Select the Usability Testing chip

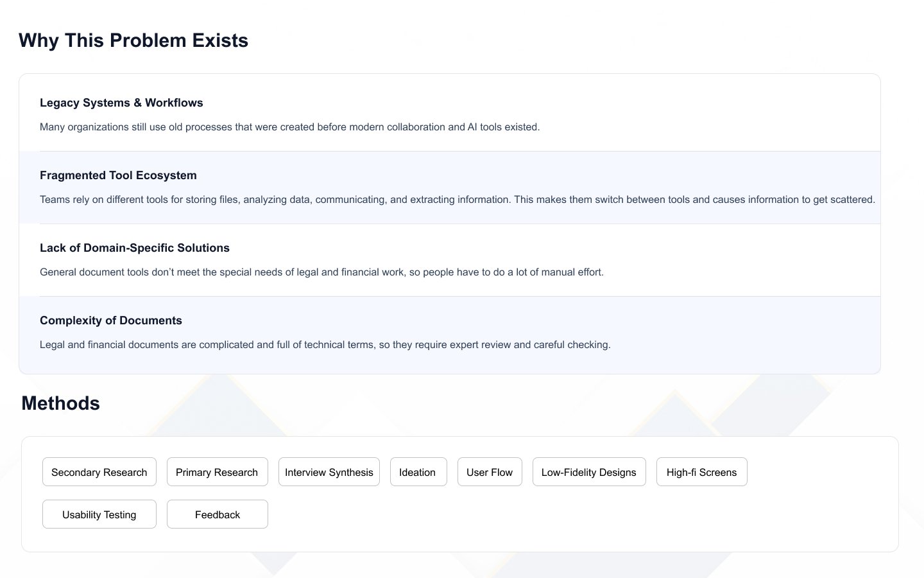pyautogui.click(x=99, y=514)
